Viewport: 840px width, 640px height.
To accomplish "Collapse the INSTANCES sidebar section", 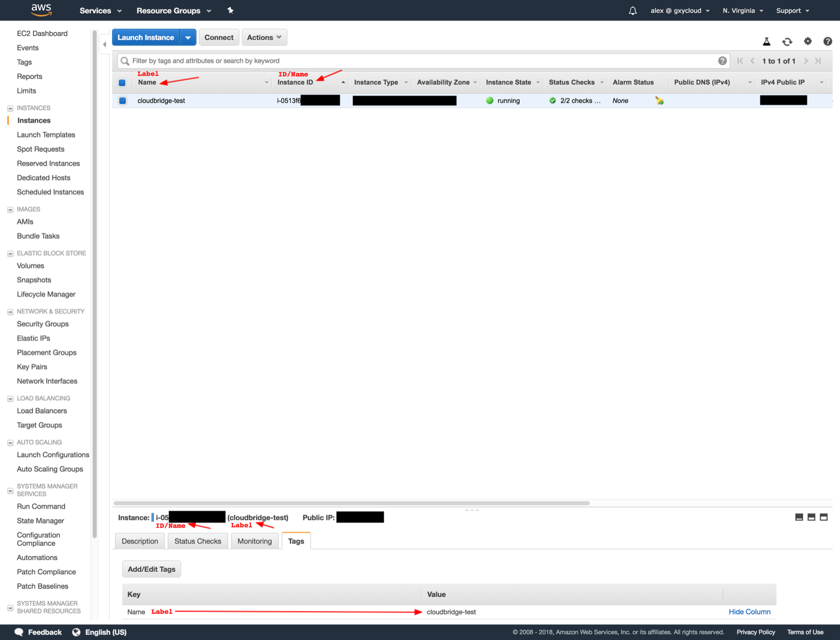I will pyautogui.click(x=10, y=108).
